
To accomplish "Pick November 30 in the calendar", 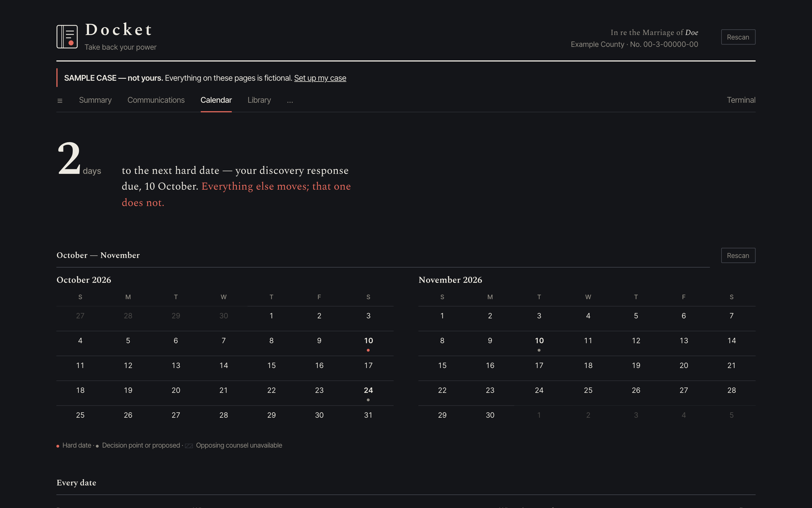I will pyautogui.click(x=490, y=415).
